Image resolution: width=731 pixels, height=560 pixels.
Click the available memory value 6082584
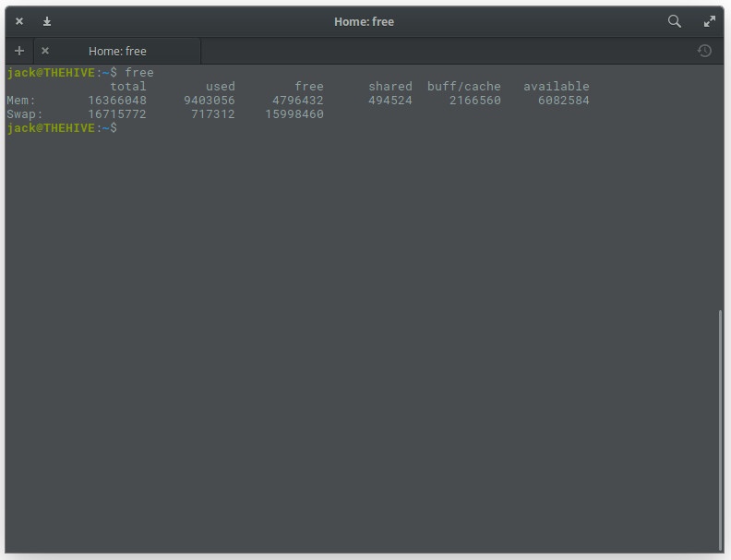(x=563, y=101)
